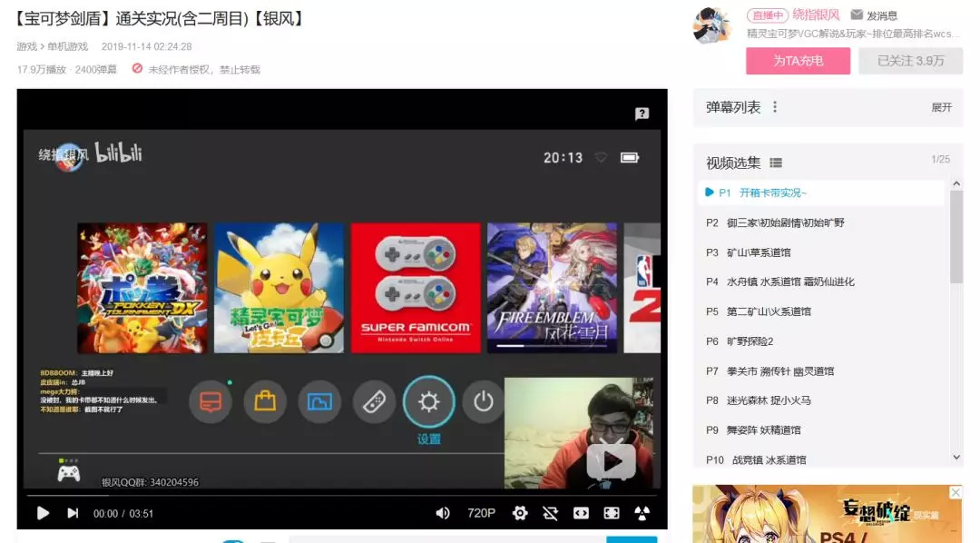
Task: Skip to the next video part
Action: click(73, 514)
